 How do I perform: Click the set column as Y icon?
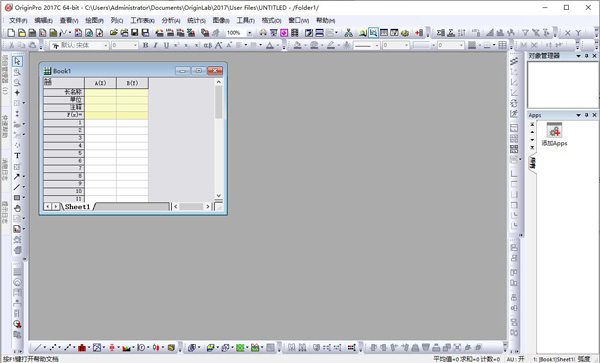[578, 33]
